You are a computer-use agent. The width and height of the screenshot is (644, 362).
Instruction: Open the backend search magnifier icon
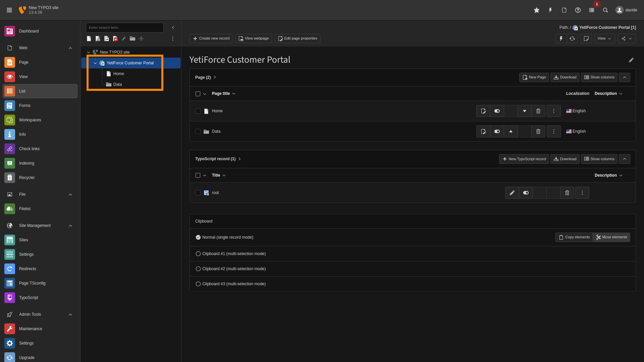(x=605, y=10)
